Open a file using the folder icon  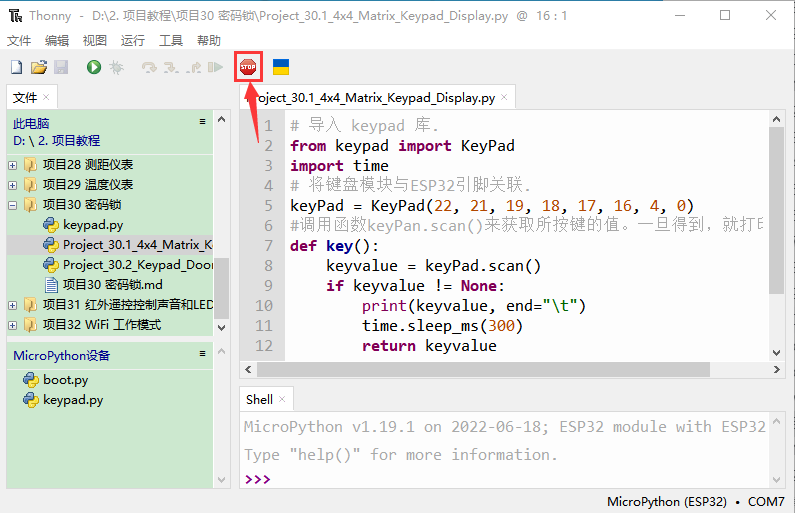click(x=39, y=67)
